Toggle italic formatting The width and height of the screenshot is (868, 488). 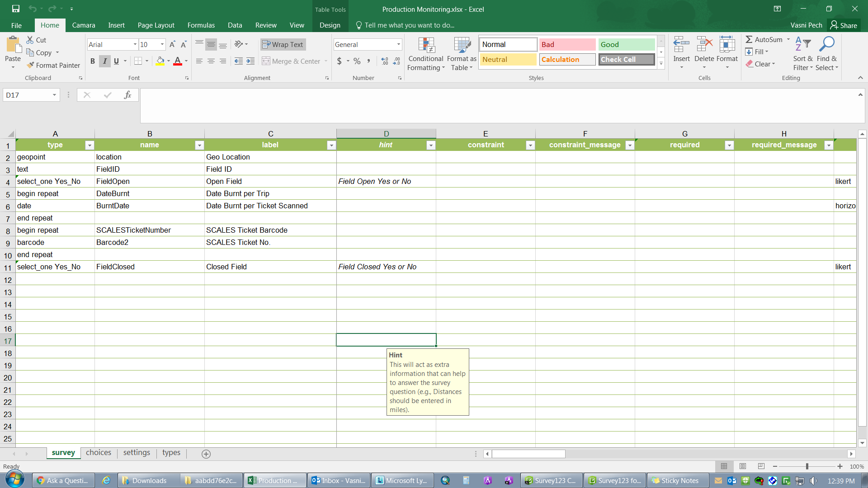[x=104, y=61]
